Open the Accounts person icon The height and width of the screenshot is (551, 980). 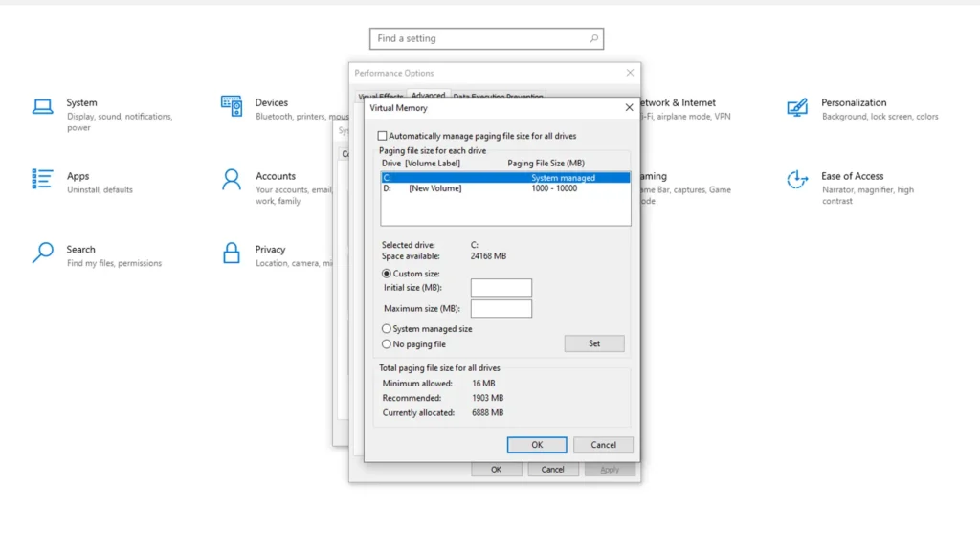(232, 179)
